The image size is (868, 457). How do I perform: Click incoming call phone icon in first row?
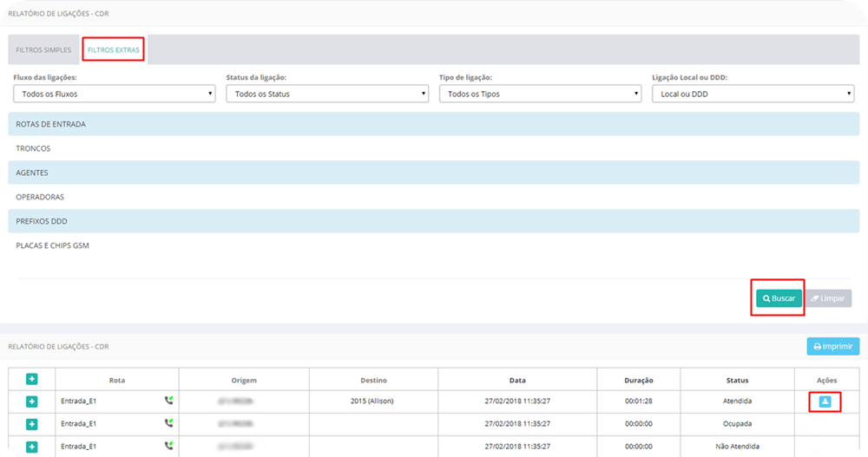pyautogui.click(x=168, y=401)
